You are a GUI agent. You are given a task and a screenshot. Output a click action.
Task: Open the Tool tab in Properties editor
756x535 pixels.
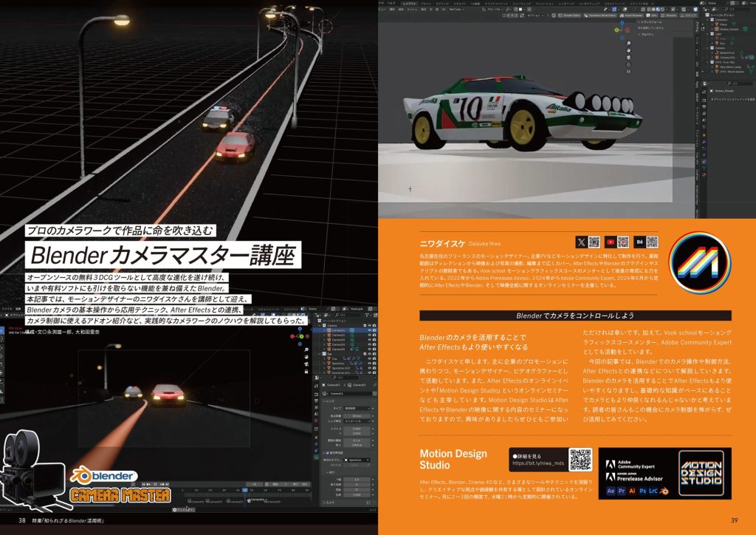pyautogui.click(x=316, y=386)
